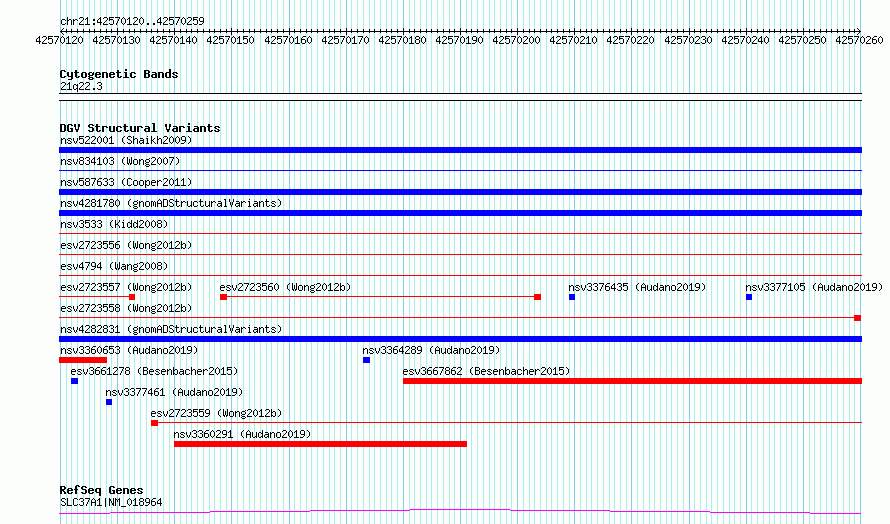Click the SLC37A1|NM_018964 gene label

click(111, 502)
